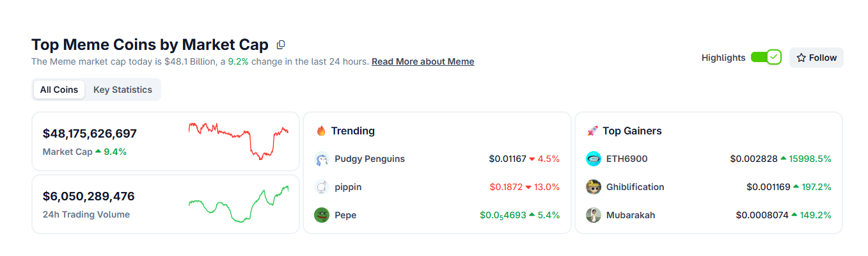The image size is (868, 256).
Task: Switch to the Key Statistics tab
Action: coord(123,90)
